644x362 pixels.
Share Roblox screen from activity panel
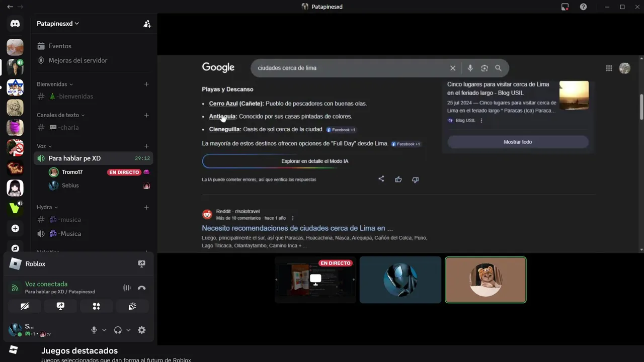click(141, 263)
